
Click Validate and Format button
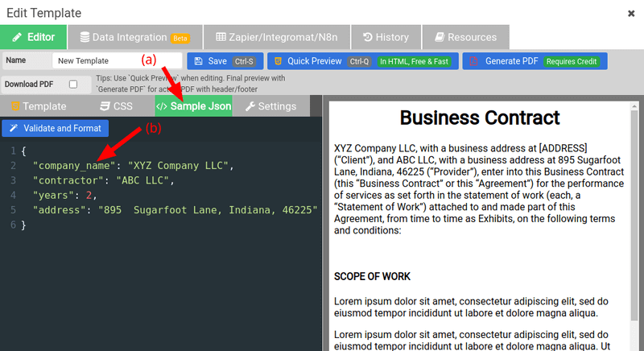point(55,128)
